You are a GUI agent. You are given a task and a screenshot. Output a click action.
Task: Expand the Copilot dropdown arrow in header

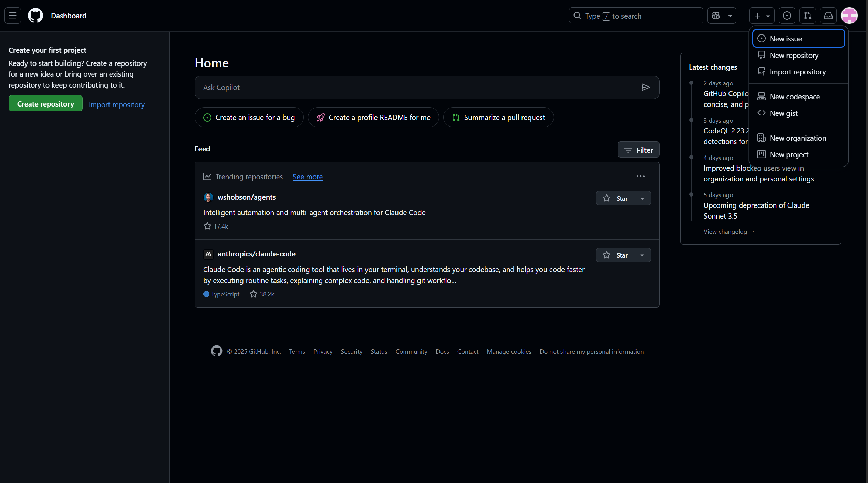[730, 16]
